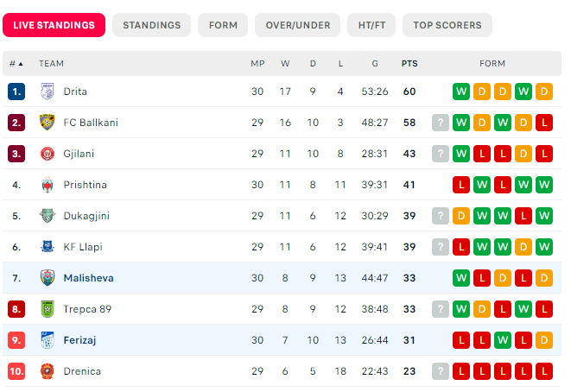Click the FC Ballkani team crest icon
The width and height of the screenshot is (571, 392).
pos(48,123)
